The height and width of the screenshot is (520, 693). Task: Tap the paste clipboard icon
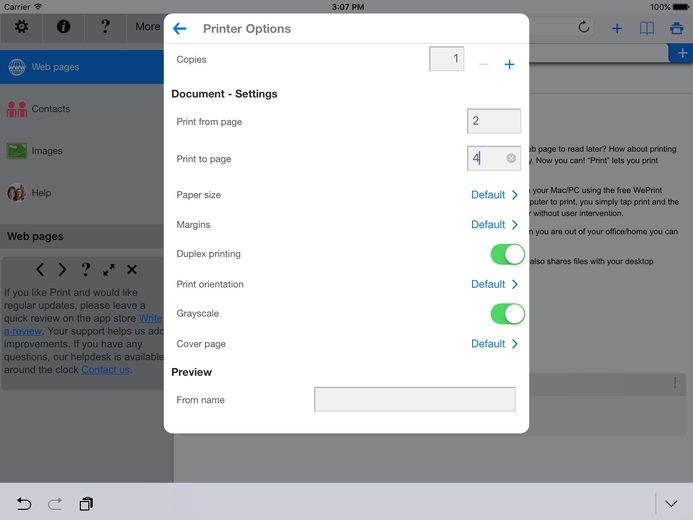pyautogui.click(x=86, y=504)
